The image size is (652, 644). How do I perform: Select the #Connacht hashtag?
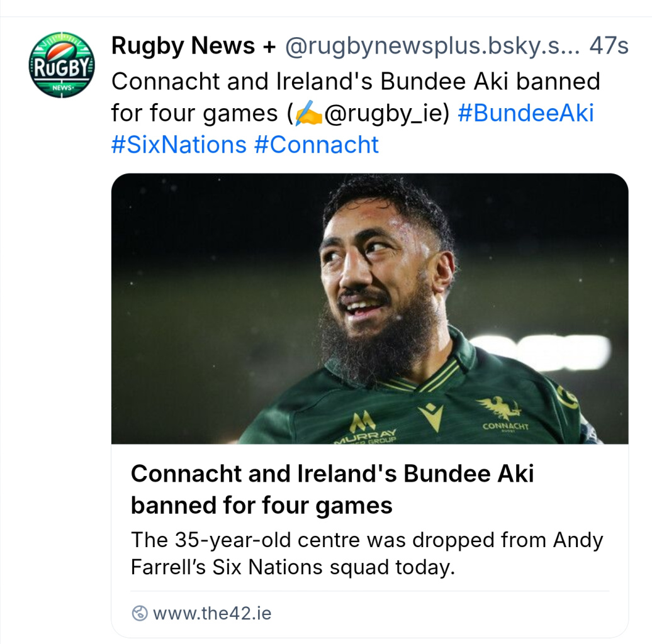(317, 145)
